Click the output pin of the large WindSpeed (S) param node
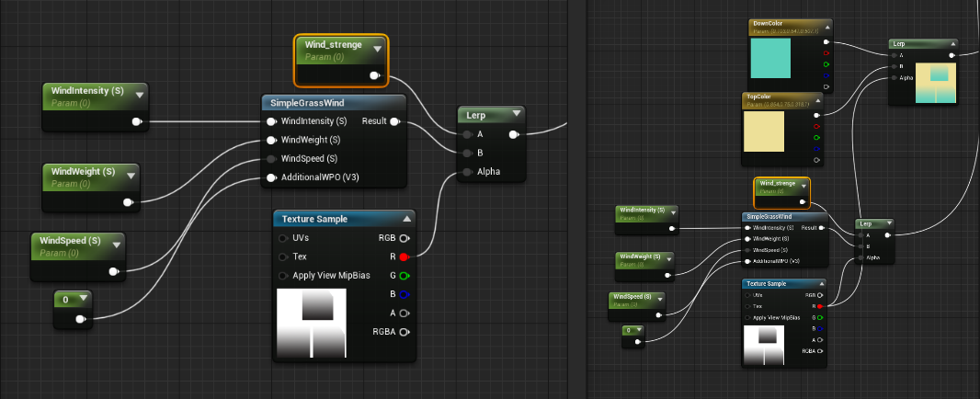 [x=114, y=271]
